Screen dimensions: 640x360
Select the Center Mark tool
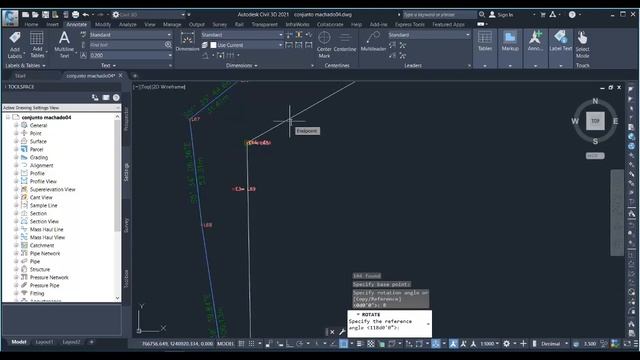[324, 44]
